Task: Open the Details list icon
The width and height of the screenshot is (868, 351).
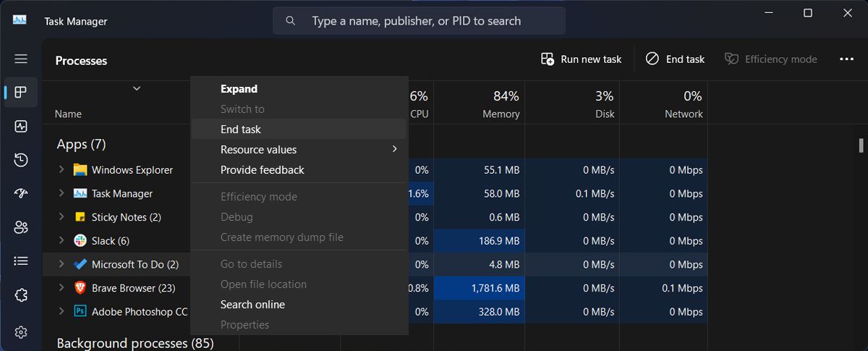Action: 21,261
